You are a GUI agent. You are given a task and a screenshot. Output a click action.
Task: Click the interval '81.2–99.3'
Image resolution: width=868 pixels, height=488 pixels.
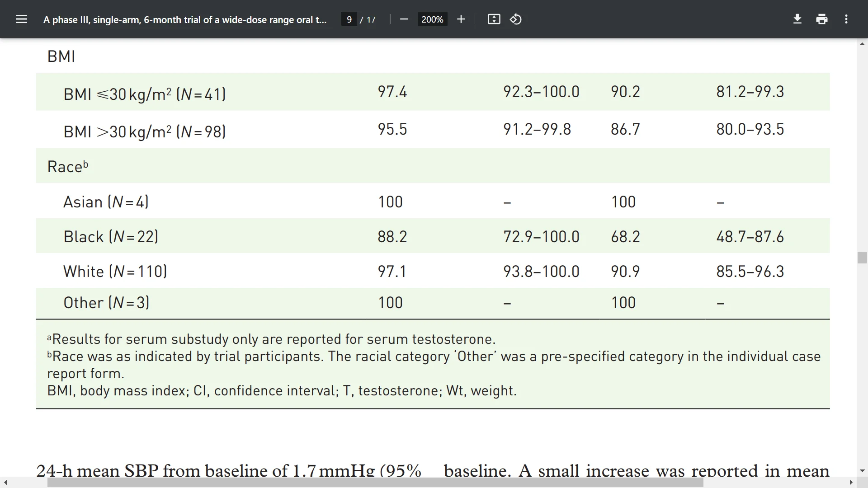750,92
